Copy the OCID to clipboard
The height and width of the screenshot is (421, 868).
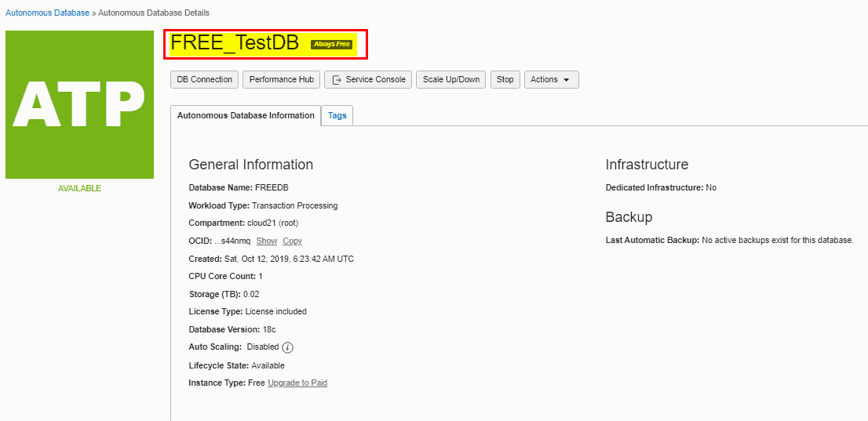click(x=292, y=241)
